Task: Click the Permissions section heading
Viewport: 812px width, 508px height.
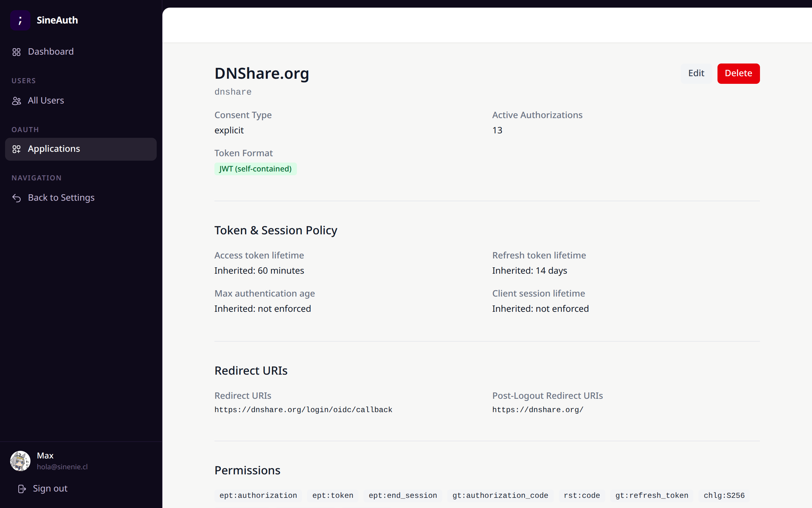Action: (x=247, y=470)
